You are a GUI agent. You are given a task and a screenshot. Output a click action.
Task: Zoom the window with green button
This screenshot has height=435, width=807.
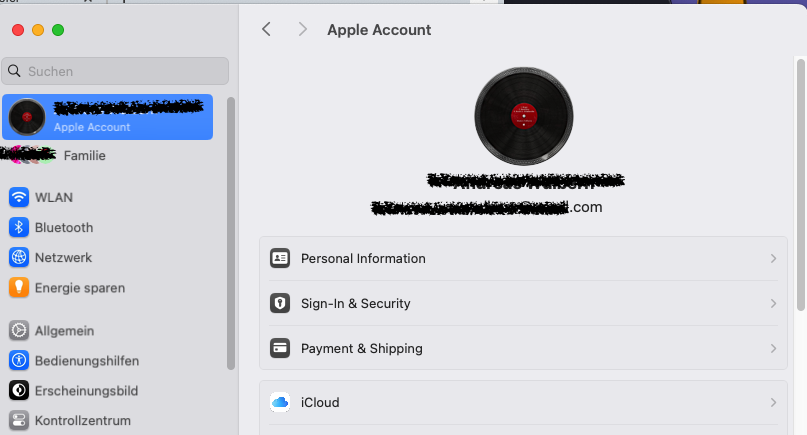[x=58, y=30]
